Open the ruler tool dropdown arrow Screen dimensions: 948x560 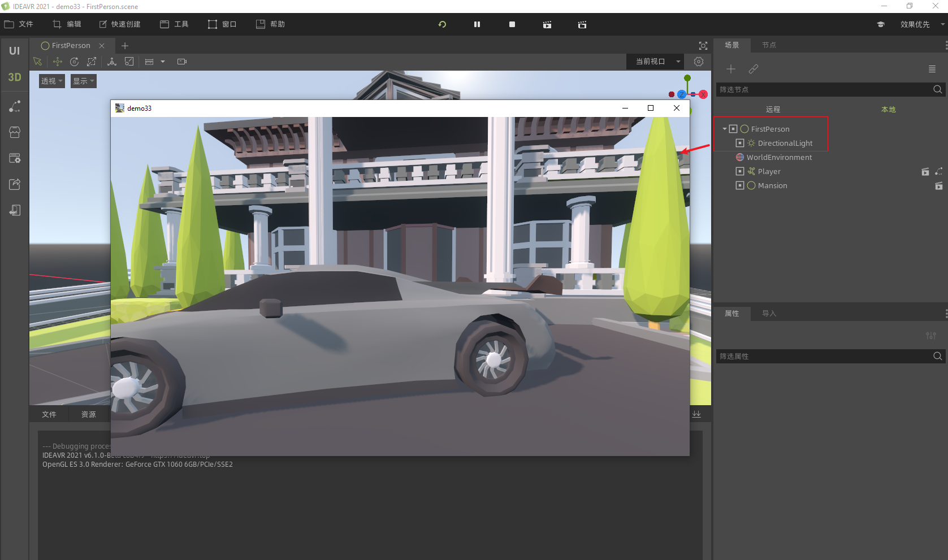(x=163, y=62)
